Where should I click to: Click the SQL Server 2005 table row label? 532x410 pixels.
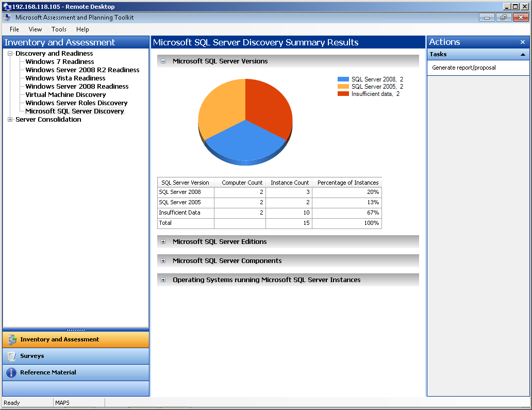180,202
